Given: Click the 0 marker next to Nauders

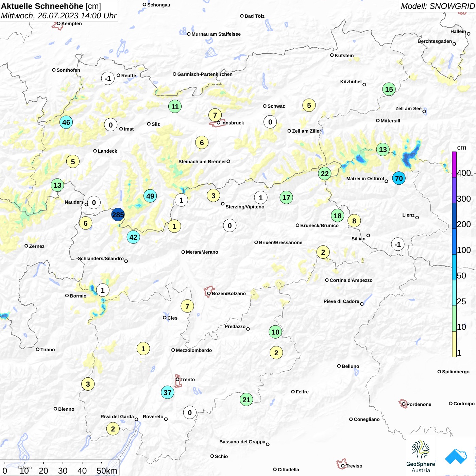Looking at the screenshot, I should click(x=94, y=203).
